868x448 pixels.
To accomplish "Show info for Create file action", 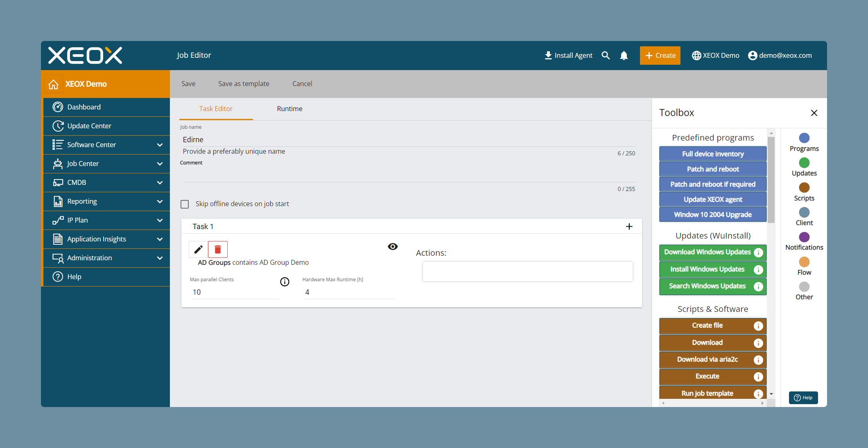I will pyautogui.click(x=758, y=326).
